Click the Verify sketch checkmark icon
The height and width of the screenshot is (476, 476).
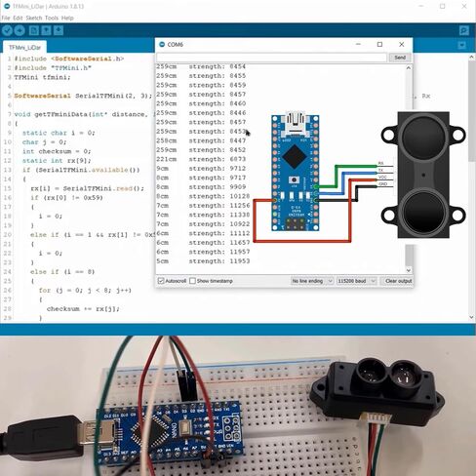pyautogui.click(x=7, y=30)
